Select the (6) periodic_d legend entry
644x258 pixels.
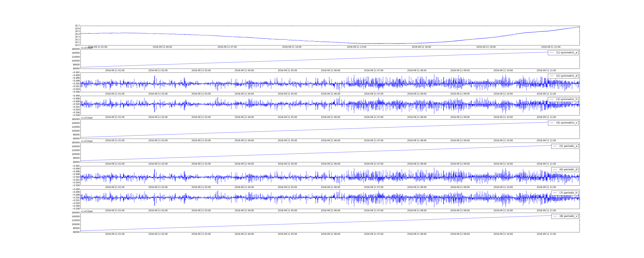click(x=568, y=169)
